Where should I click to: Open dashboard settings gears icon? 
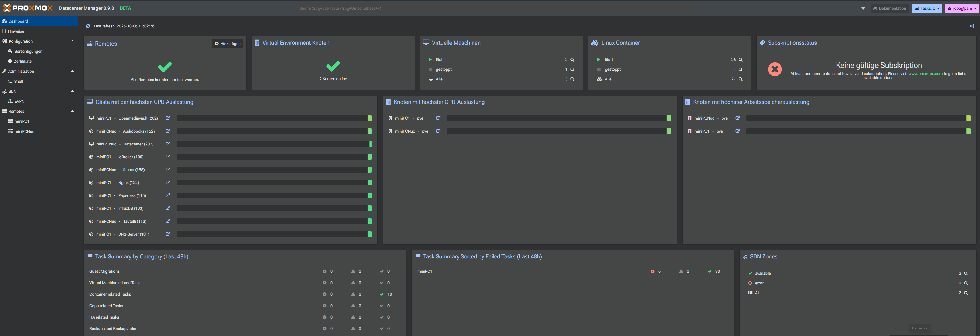[972, 26]
